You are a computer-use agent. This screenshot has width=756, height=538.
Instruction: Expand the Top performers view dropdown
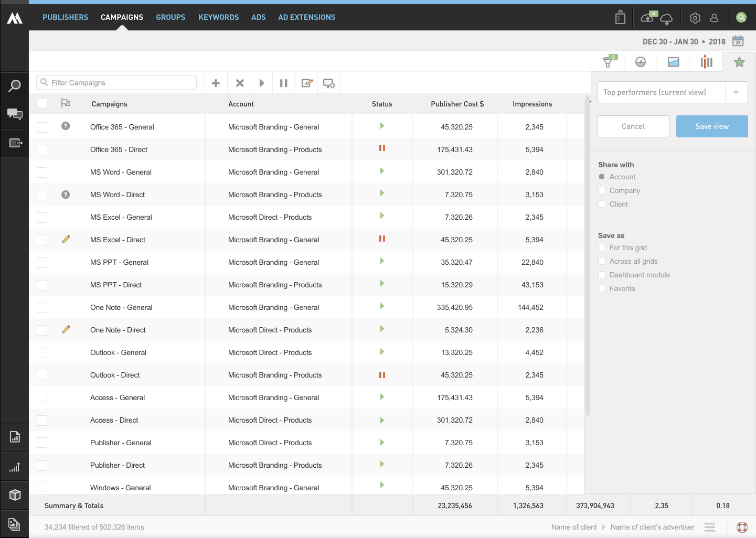(736, 92)
